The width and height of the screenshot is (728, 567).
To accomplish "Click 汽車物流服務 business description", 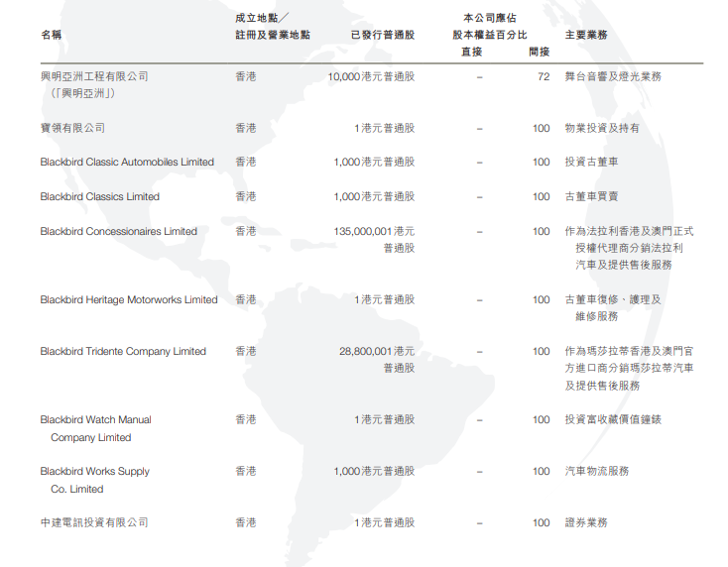I will tap(596, 472).
